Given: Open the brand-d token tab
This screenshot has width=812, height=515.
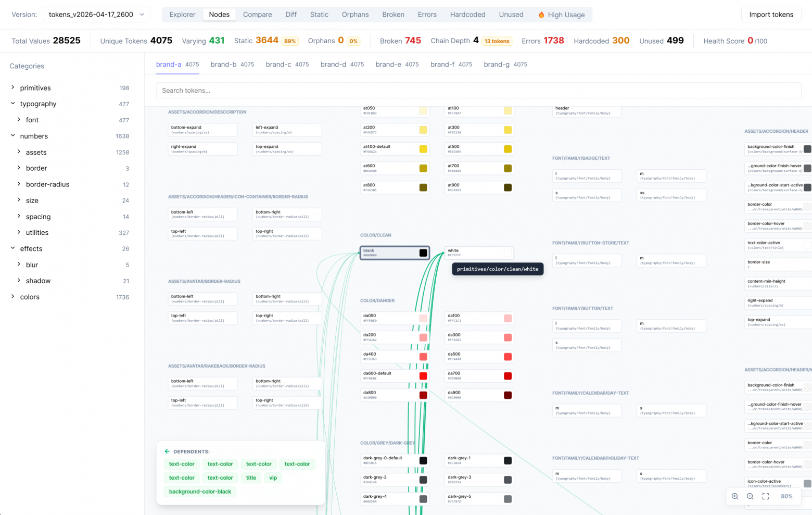Looking at the screenshot, I should click(333, 64).
